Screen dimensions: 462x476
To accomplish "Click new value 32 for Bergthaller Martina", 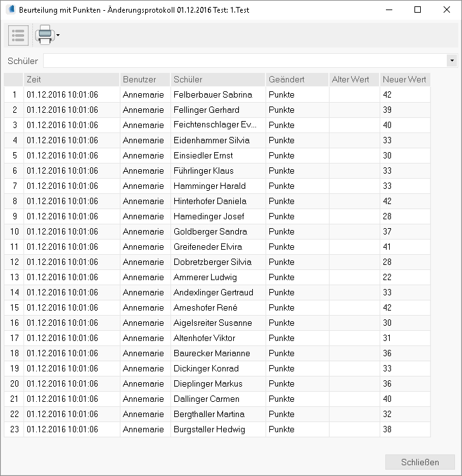I will point(405,413).
